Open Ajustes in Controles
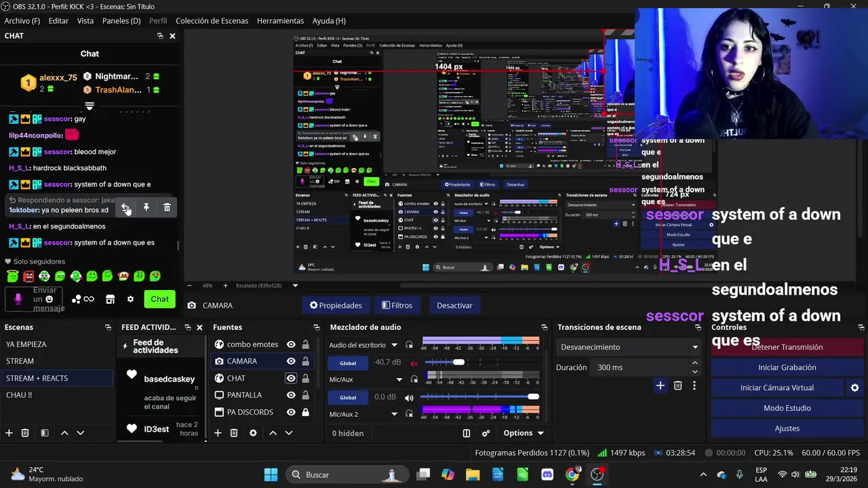The height and width of the screenshot is (488, 868). tap(787, 428)
